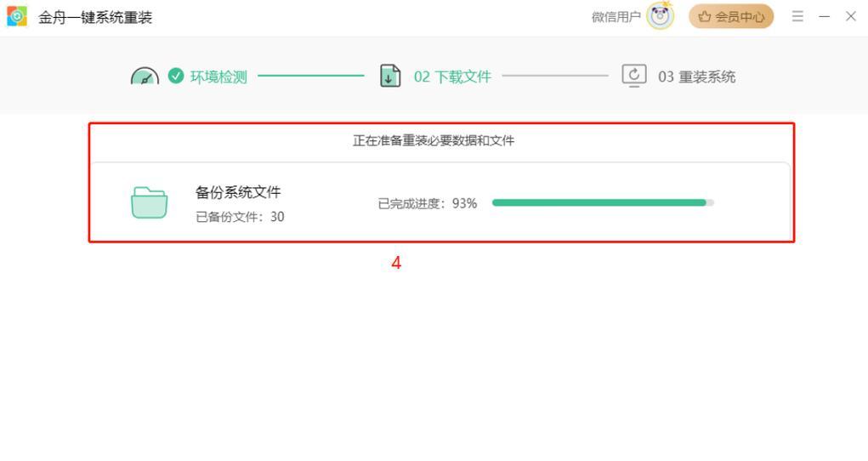868x461 pixels.
Task: Close the reinstall application window
Action: (x=851, y=17)
